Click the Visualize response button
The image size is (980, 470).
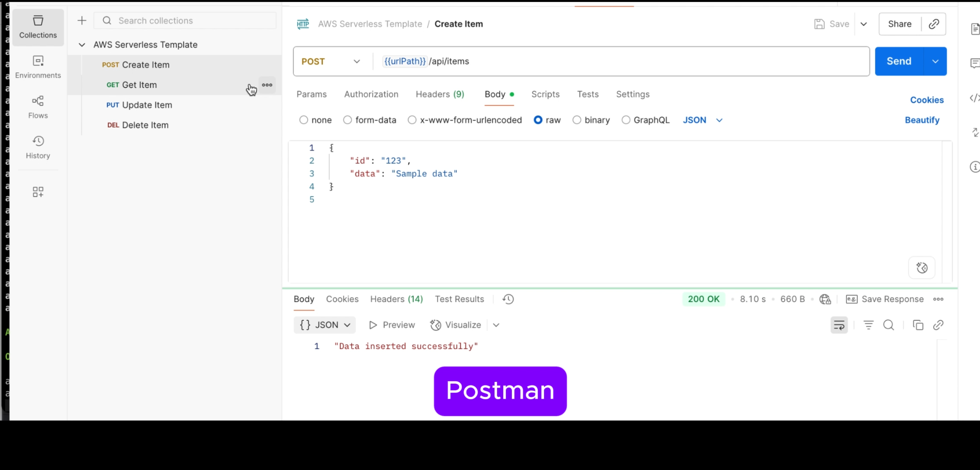[456, 325]
